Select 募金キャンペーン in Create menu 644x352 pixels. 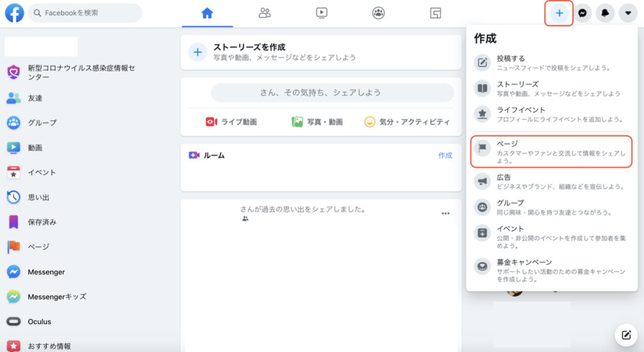coord(551,270)
